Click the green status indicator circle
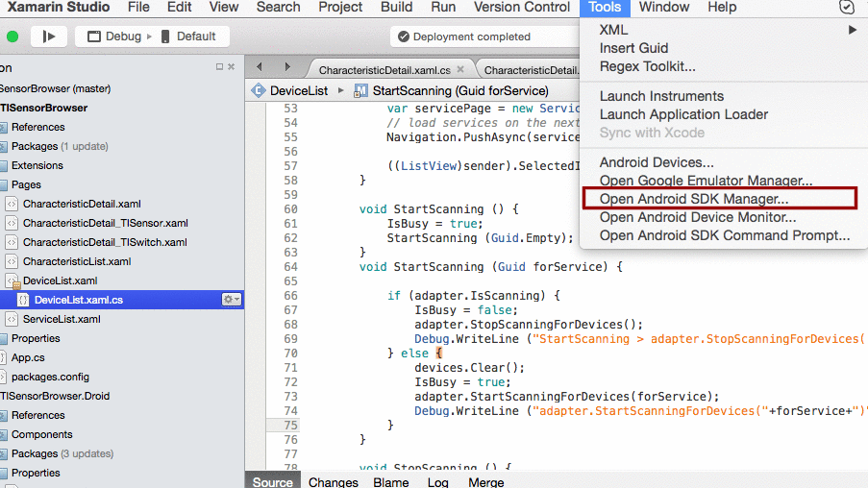Image resolution: width=868 pixels, height=488 pixels. click(12, 37)
